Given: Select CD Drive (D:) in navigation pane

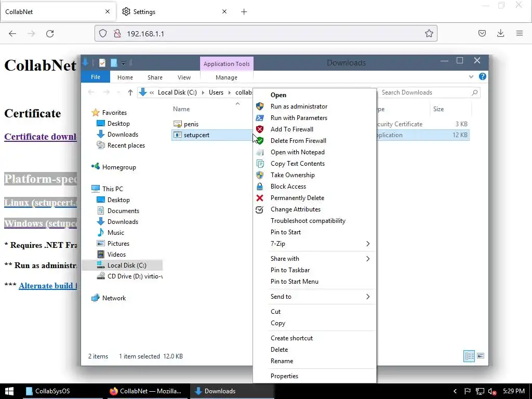Looking at the screenshot, I should pyautogui.click(x=135, y=276).
